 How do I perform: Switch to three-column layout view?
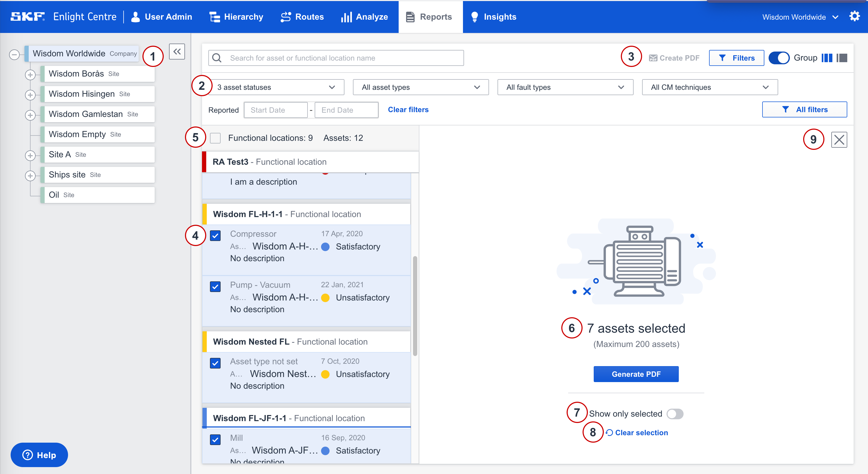pyautogui.click(x=827, y=58)
